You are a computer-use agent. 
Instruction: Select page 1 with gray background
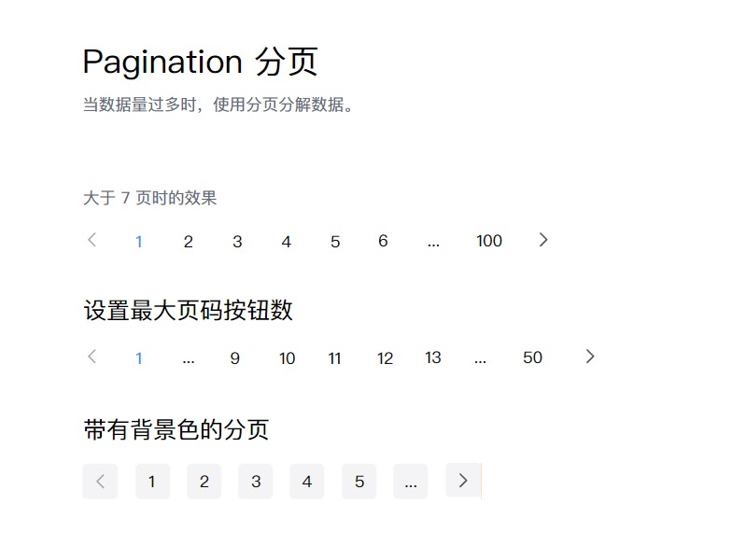152,482
